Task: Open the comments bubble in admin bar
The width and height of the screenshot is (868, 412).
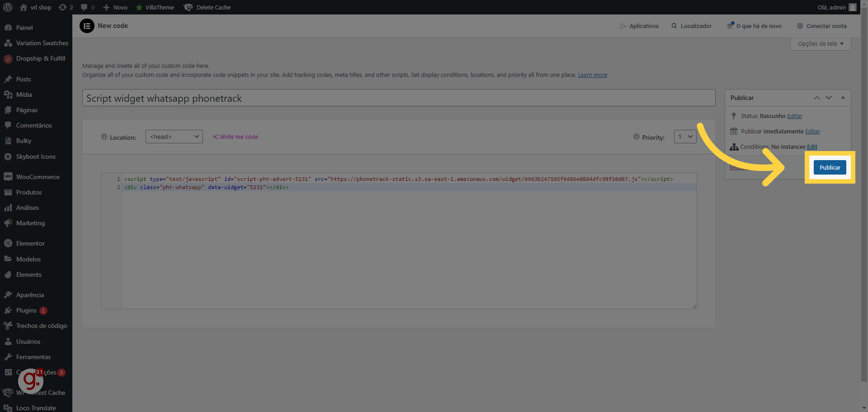Action: (x=88, y=7)
